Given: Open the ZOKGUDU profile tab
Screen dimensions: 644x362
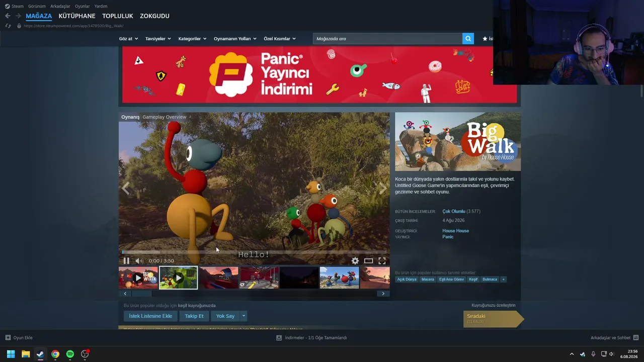Looking at the screenshot, I should 154,16.
